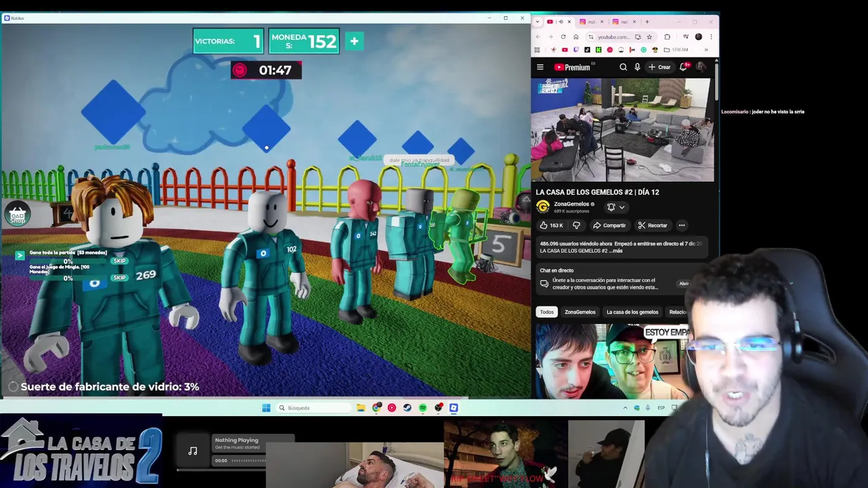Open the Twitch bookmark
The width and height of the screenshot is (868, 488).
pyautogui.click(x=576, y=49)
